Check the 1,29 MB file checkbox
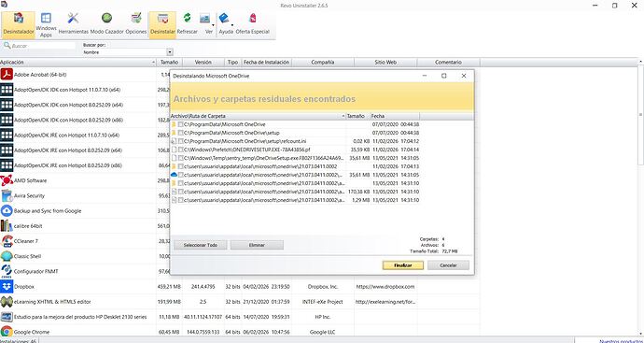The height and width of the screenshot is (343, 644). [x=181, y=200]
